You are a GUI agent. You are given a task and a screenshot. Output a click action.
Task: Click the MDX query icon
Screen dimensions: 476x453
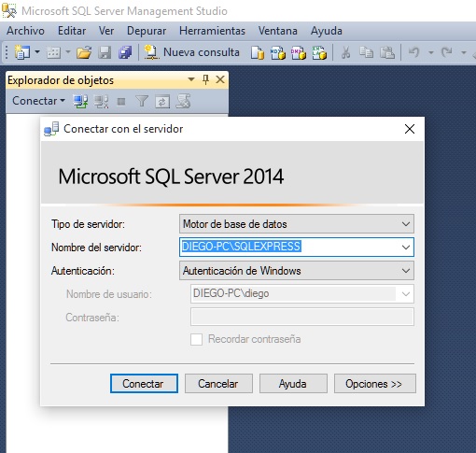(x=278, y=52)
